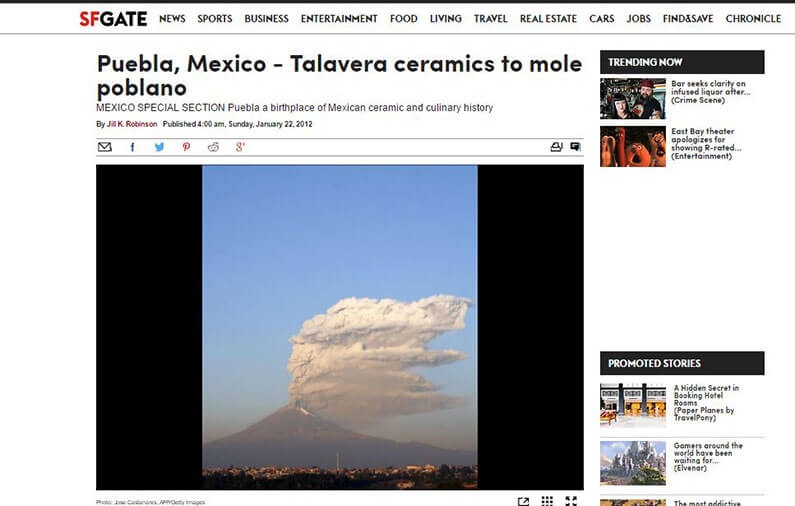Click the Elvenar game thumbnail
Image resolution: width=795 pixels, height=506 pixels.
633,463
